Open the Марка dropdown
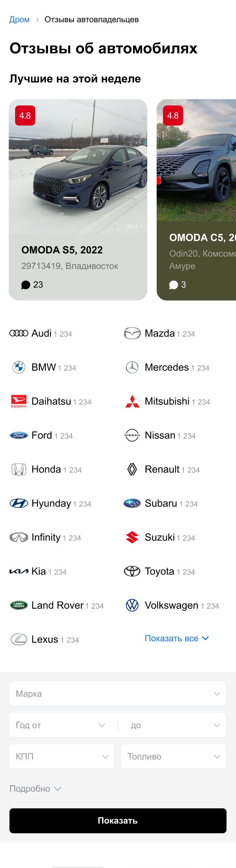This screenshot has width=236, height=868. pyautogui.click(x=118, y=694)
